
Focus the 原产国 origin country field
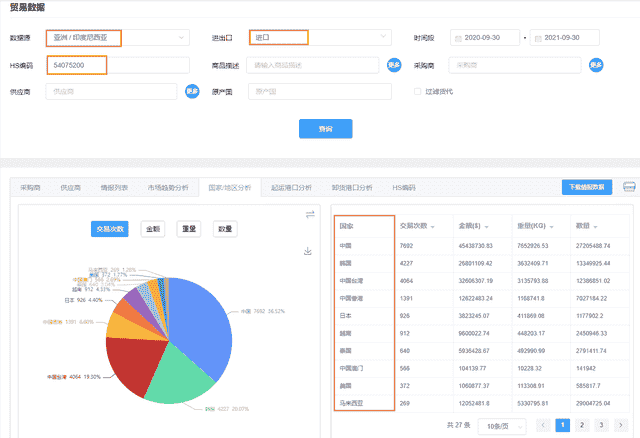[x=320, y=91]
